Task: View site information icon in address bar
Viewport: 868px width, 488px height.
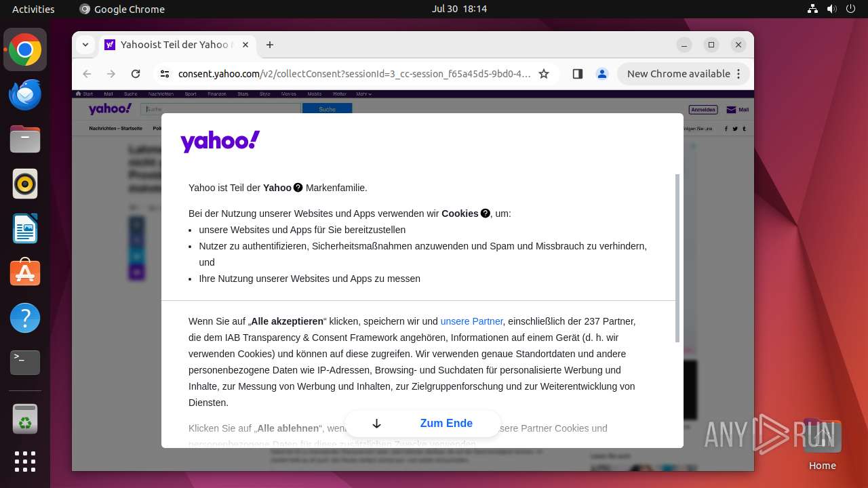Action: pos(165,74)
